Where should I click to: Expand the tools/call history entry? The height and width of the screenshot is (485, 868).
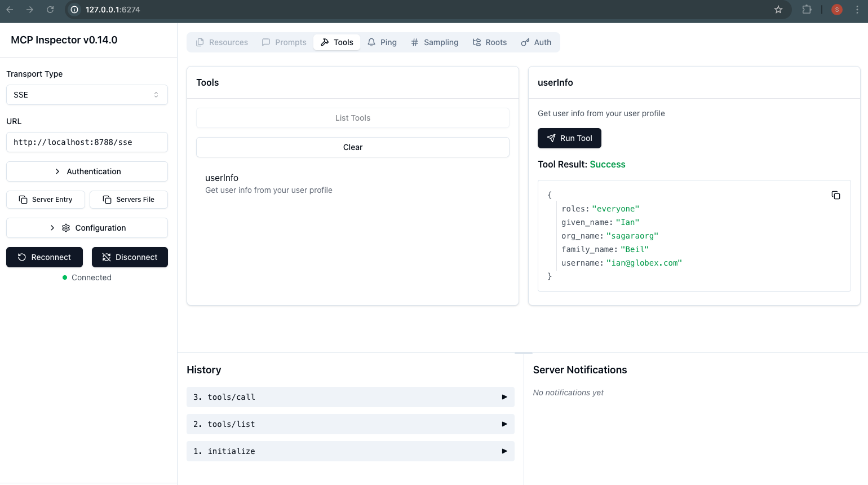coord(351,397)
